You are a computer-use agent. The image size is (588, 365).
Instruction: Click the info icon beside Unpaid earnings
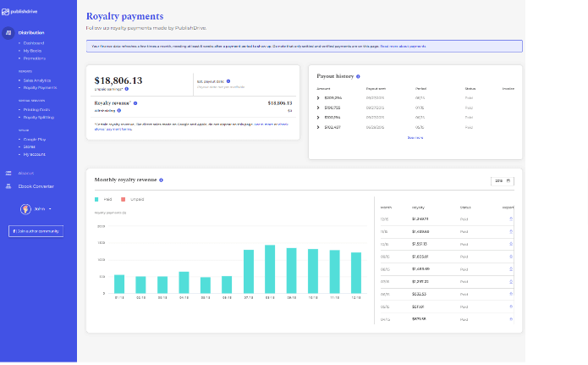tap(127, 89)
